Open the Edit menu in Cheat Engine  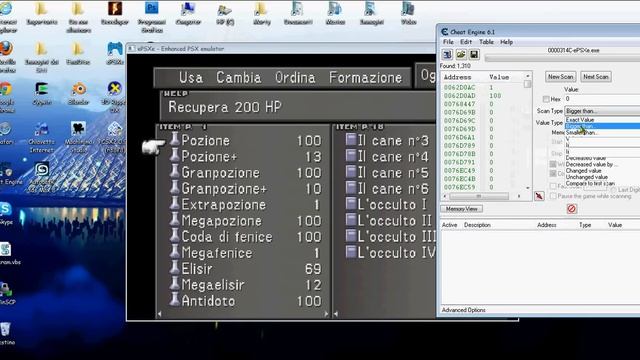tap(466, 42)
